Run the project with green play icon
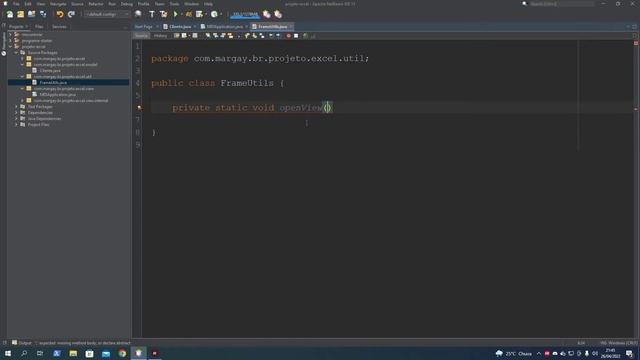The height and width of the screenshot is (360, 640). click(176, 14)
